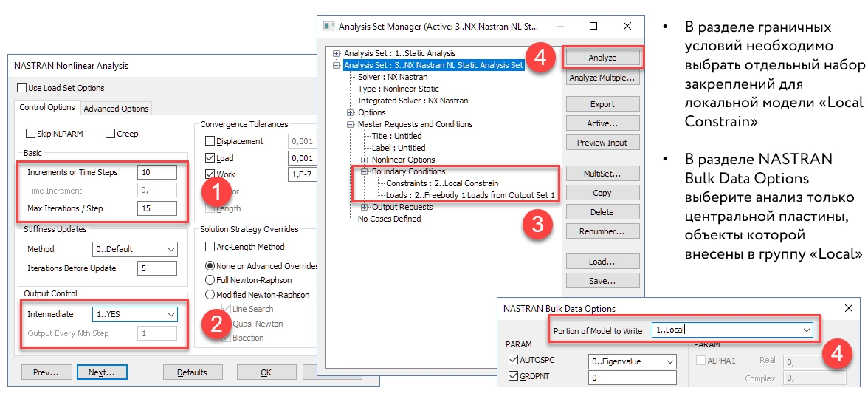The width and height of the screenshot is (868, 402).
Task: Toggle the Skip NLPARM checkbox
Action: pyautogui.click(x=30, y=134)
